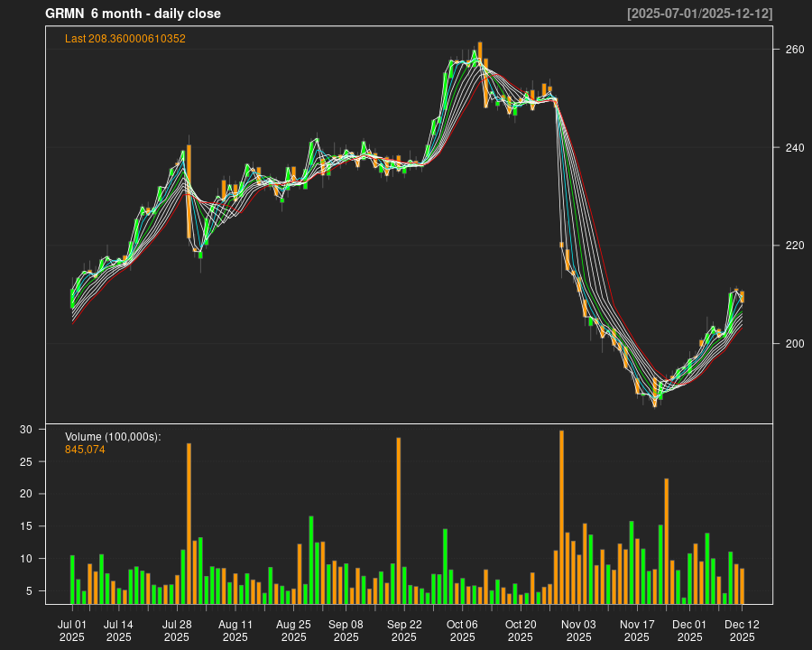The height and width of the screenshot is (650, 812).
Task: Select the orange 845,074 volume value
Action: [85, 449]
